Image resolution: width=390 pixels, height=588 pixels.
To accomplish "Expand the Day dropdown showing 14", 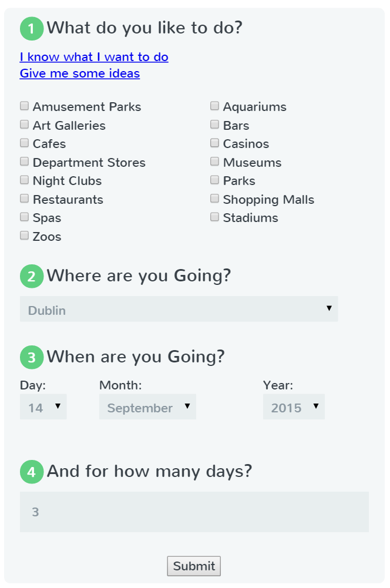I will 43,406.
